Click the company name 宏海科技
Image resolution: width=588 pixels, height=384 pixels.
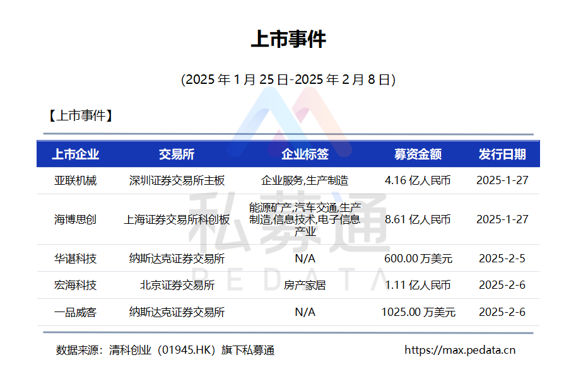(75, 285)
